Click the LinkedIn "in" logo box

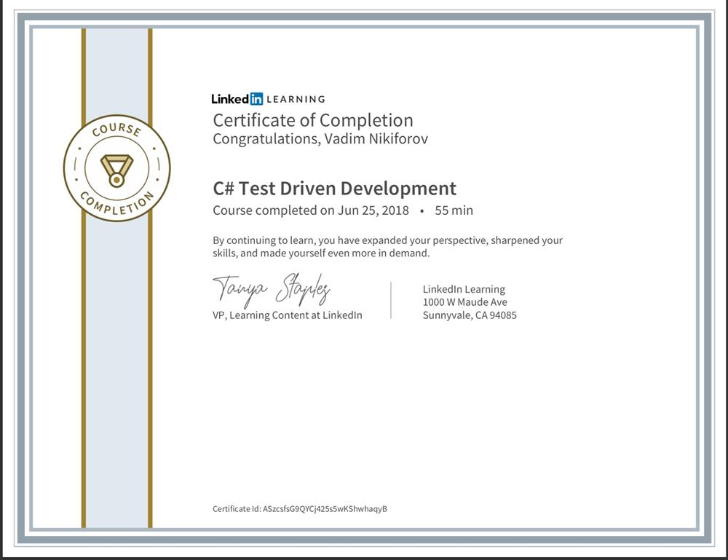coord(256,99)
